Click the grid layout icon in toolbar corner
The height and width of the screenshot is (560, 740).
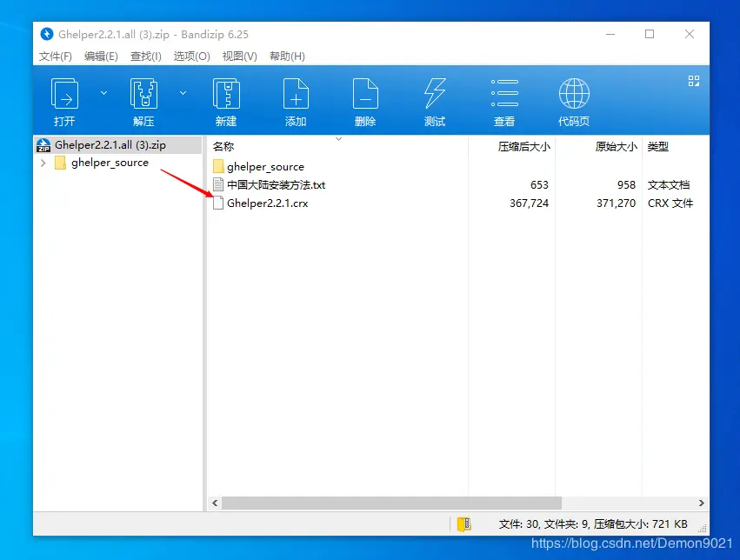point(694,81)
